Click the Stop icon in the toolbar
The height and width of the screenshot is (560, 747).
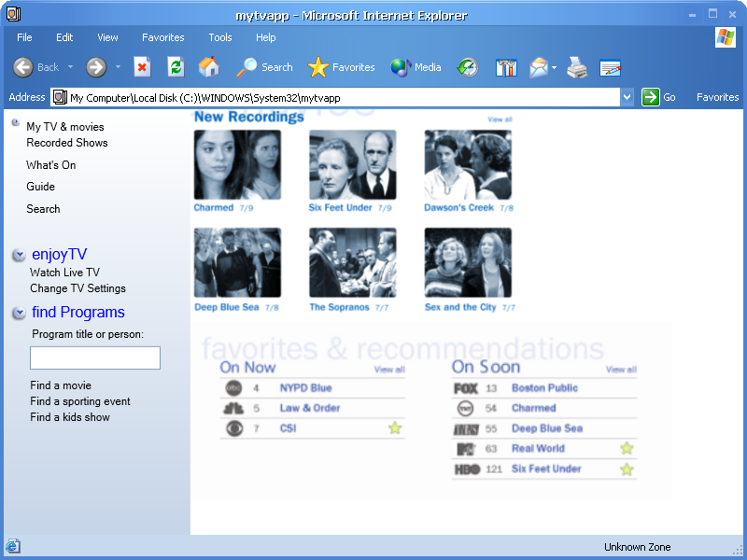[x=142, y=67]
